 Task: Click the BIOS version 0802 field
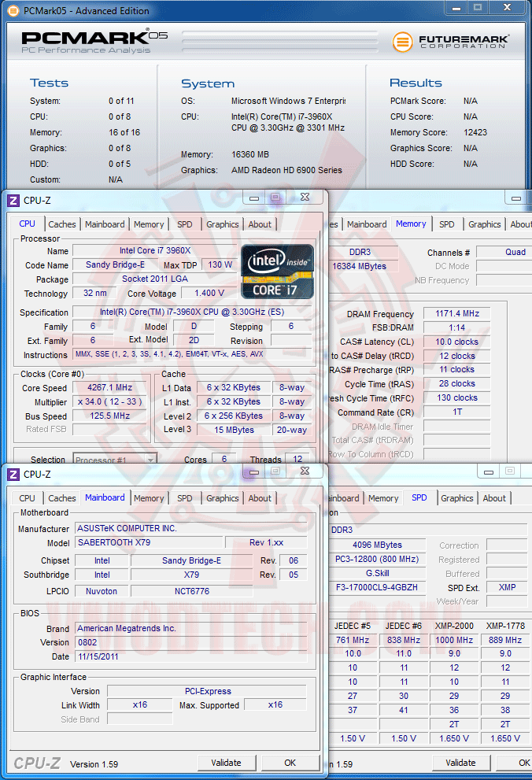tap(191, 642)
